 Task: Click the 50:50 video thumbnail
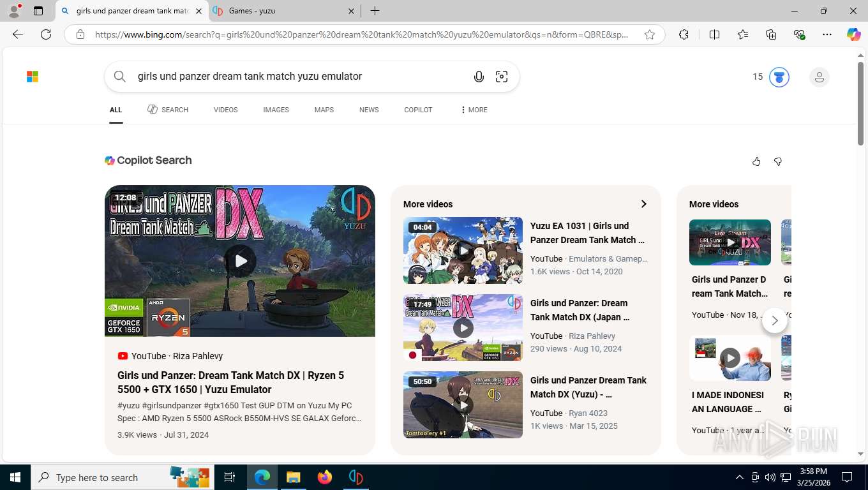click(463, 405)
